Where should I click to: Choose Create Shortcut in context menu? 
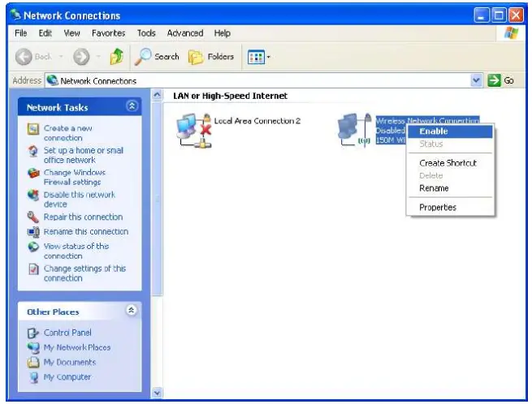coord(450,163)
